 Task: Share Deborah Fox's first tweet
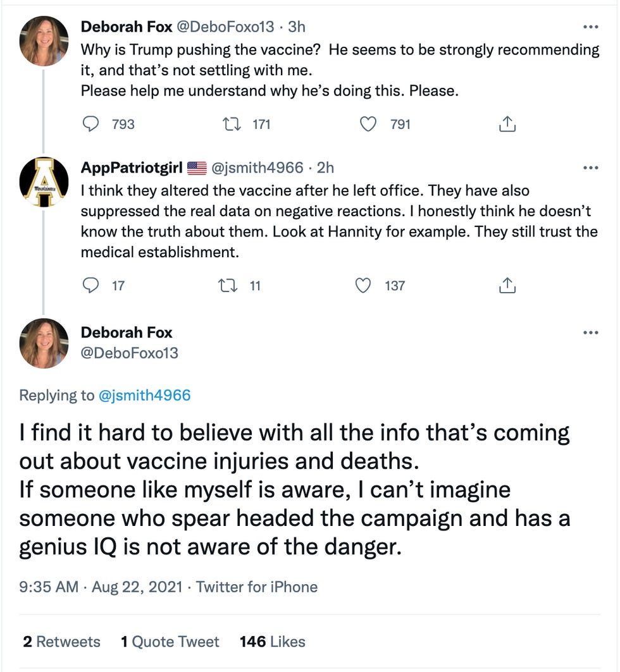pyautogui.click(x=507, y=124)
